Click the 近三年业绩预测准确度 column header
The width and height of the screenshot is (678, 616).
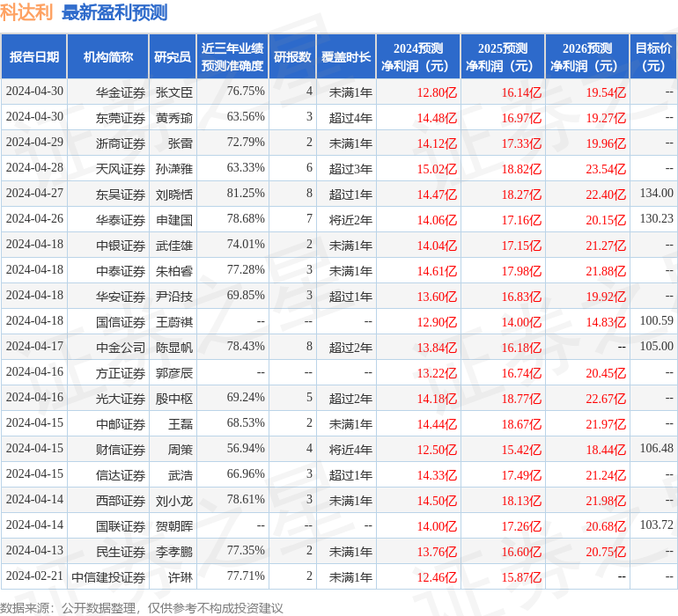232,56
